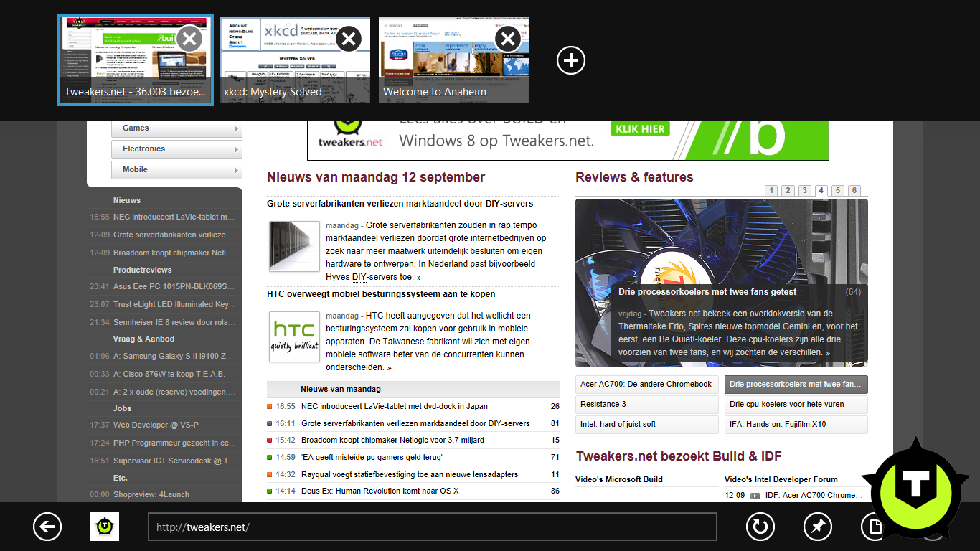This screenshot has width=980, height=551.
Task: Open the Electronics category
Action: [x=176, y=149]
